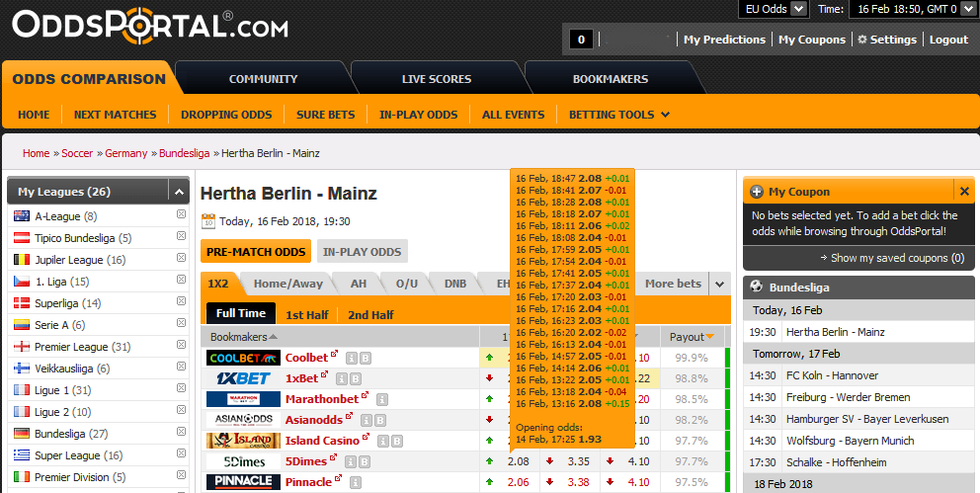Select the O/U market tab
This screenshot has width=980, height=493.
pyautogui.click(x=407, y=284)
